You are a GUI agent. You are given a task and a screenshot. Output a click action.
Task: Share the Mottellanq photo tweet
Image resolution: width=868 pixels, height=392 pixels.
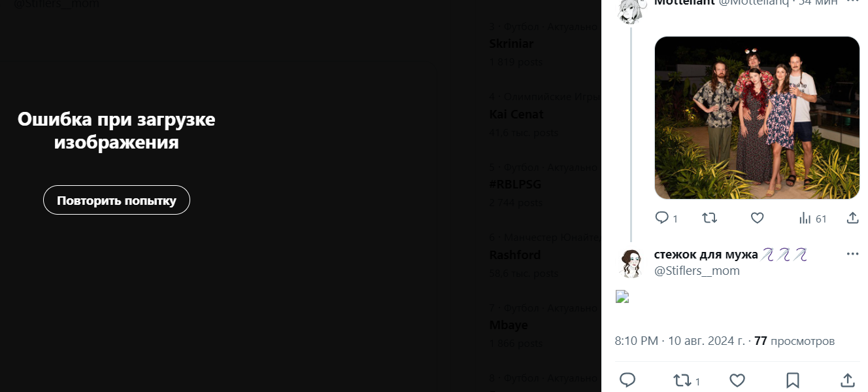pyautogui.click(x=852, y=218)
